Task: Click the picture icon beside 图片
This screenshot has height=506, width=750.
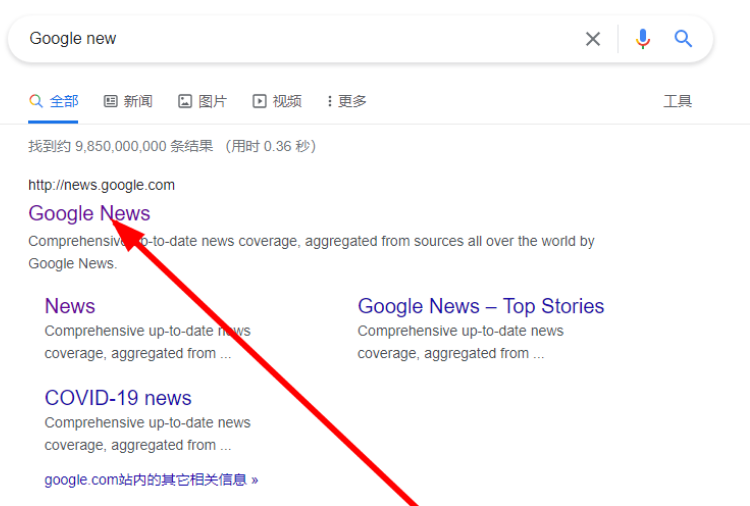Action: click(x=185, y=101)
